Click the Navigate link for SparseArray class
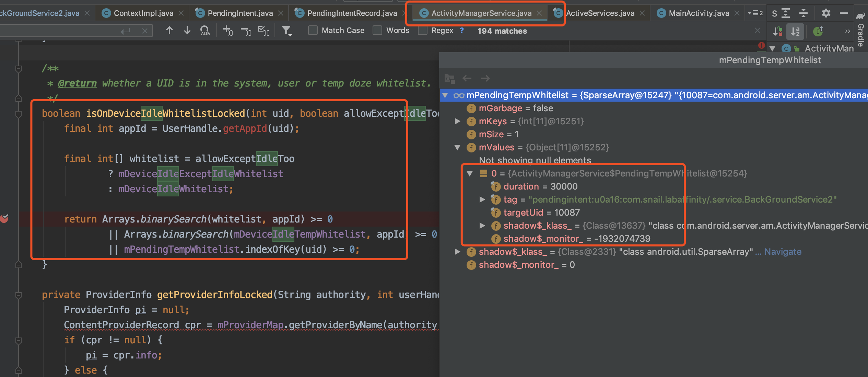Viewport: 868px width, 377px height. tap(783, 252)
